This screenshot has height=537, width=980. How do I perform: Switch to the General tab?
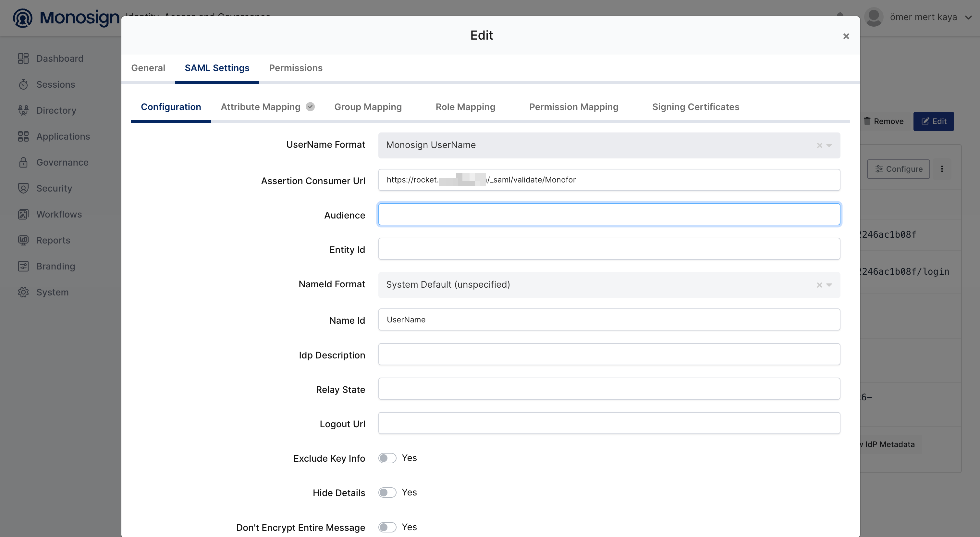pos(148,68)
